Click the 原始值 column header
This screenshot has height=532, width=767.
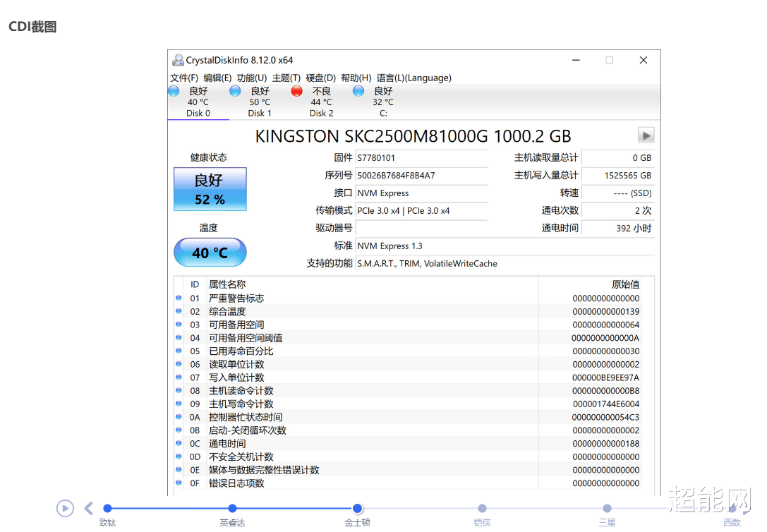coord(626,284)
